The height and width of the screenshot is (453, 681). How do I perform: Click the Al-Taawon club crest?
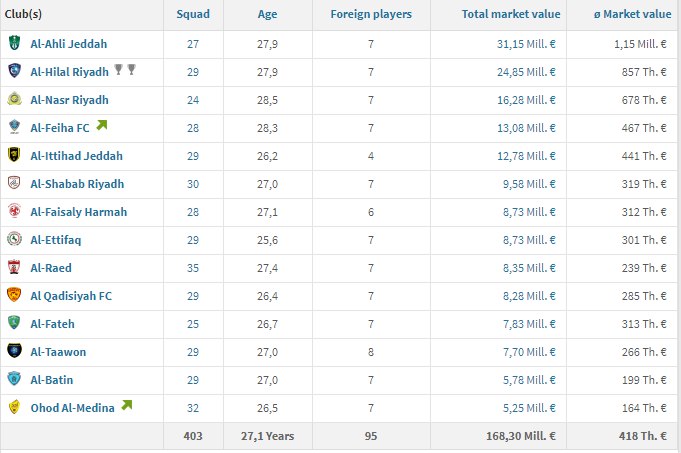coord(14,351)
